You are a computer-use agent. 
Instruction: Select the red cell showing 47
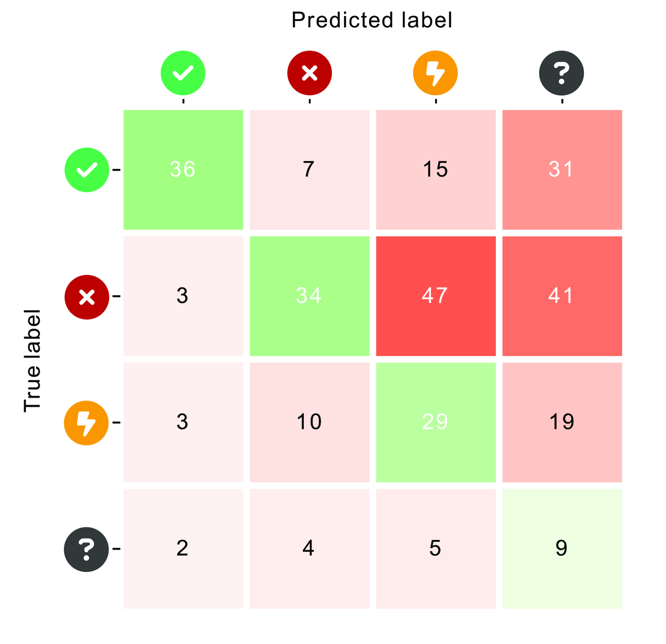pos(436,296)
